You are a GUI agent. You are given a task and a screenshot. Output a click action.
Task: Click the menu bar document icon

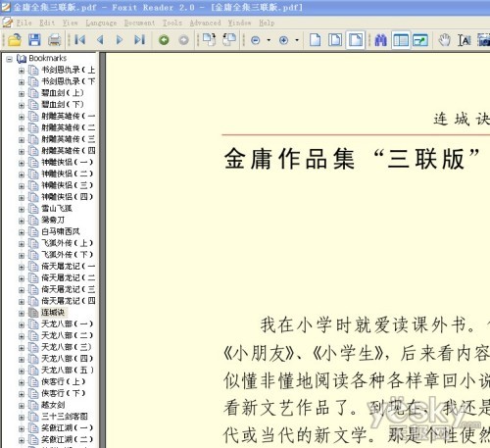[x=7, y=23]
